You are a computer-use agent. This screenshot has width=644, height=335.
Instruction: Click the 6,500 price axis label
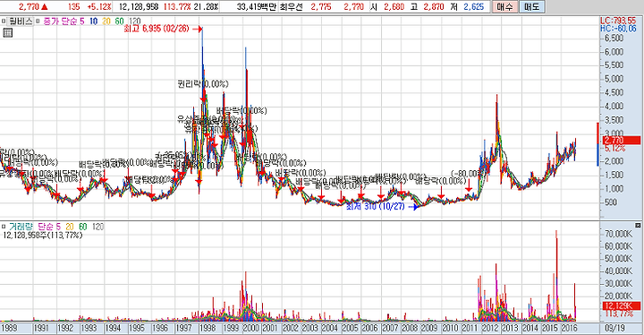coord(614,38)
